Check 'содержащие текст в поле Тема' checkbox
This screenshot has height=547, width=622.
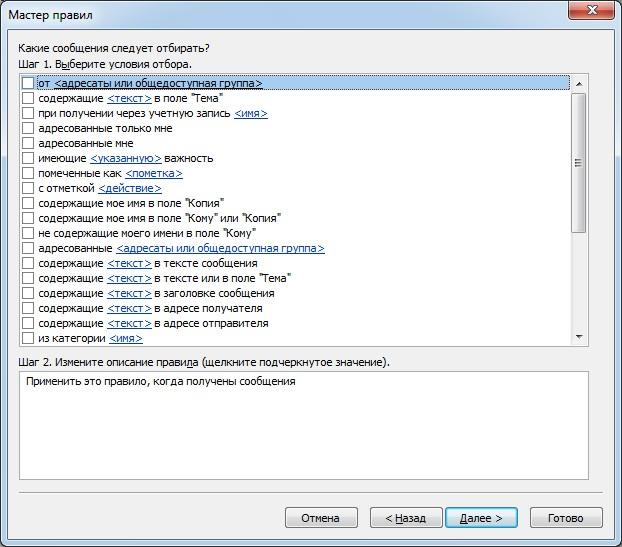[x=28, y=98]
